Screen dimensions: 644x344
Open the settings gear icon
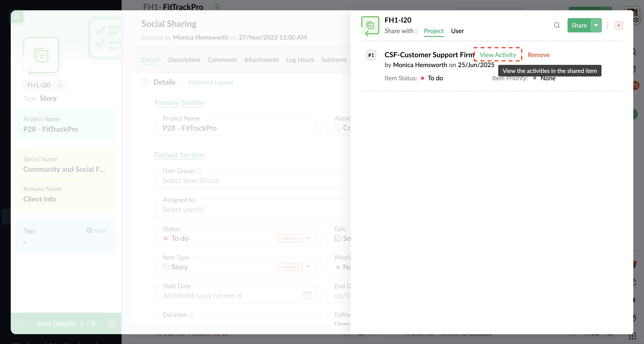pyautogui.click(x=636, y=20)
